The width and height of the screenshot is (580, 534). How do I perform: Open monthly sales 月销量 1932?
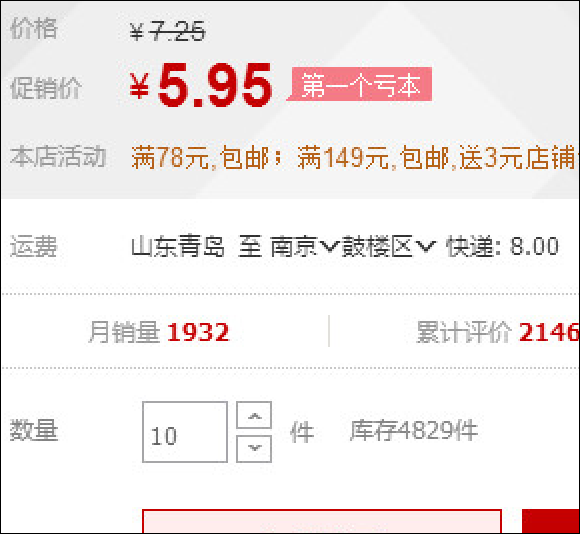[x=159, y=332]
